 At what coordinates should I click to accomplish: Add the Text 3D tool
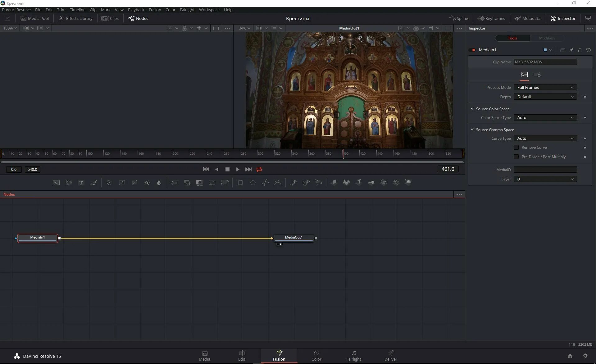click(359, 183)
